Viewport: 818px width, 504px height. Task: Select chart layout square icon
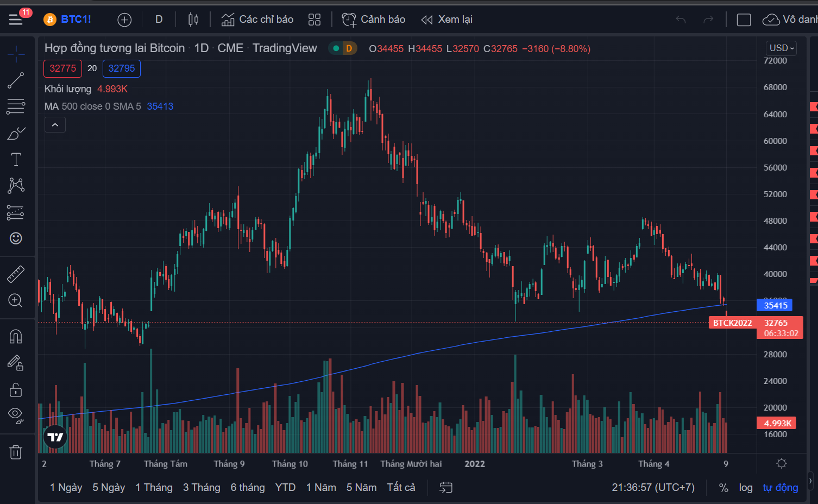[744, 20]
